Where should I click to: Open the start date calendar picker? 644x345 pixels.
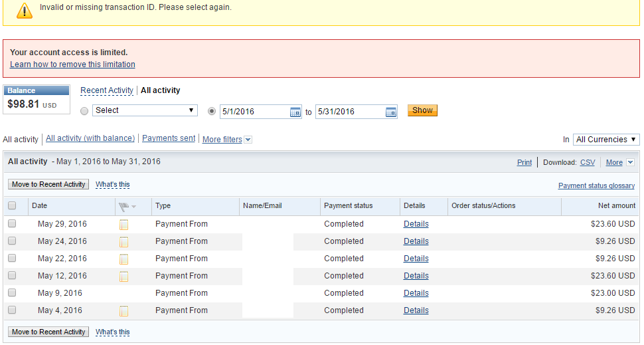point(295,112)
